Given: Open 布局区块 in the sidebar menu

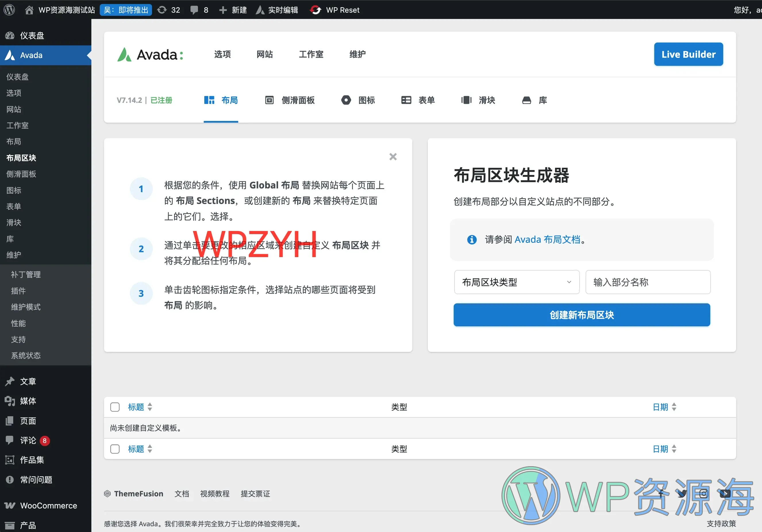Looking at the screenshot, I should (21, 158).
